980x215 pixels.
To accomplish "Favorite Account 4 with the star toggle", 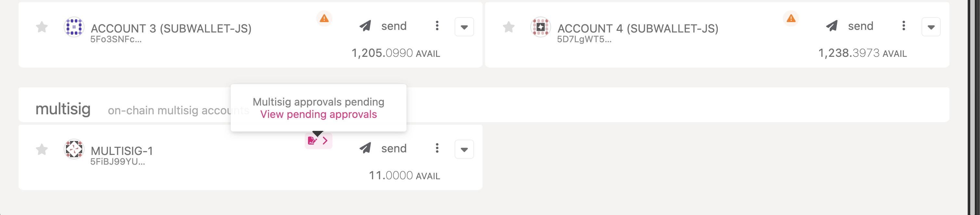I will click(508, 27).
